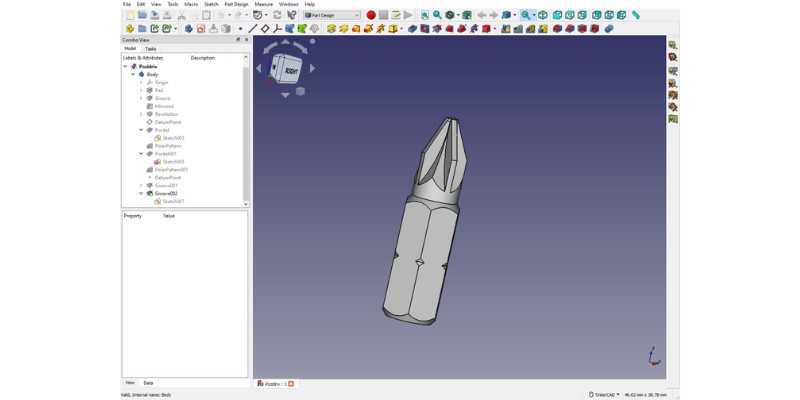Collapse the Body tree node
The height and width of the screenshot is (400, 800).
click(133, 74)
